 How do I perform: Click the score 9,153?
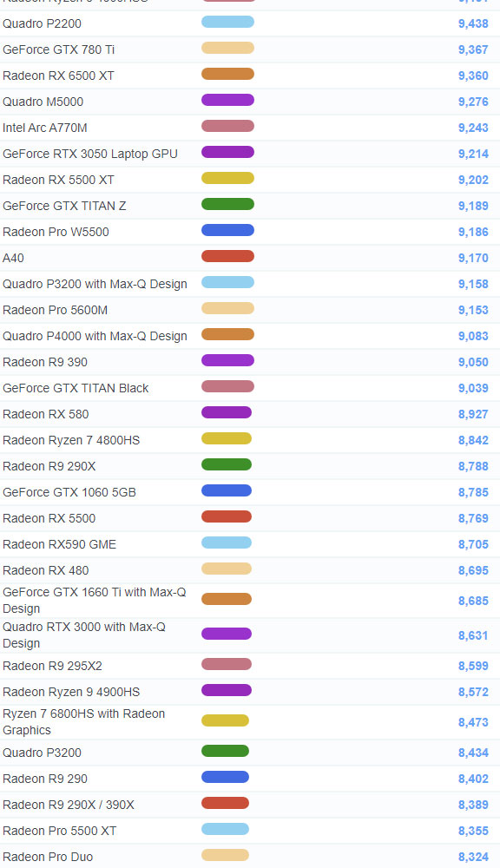pyautogui.click(x=473, y=310)
